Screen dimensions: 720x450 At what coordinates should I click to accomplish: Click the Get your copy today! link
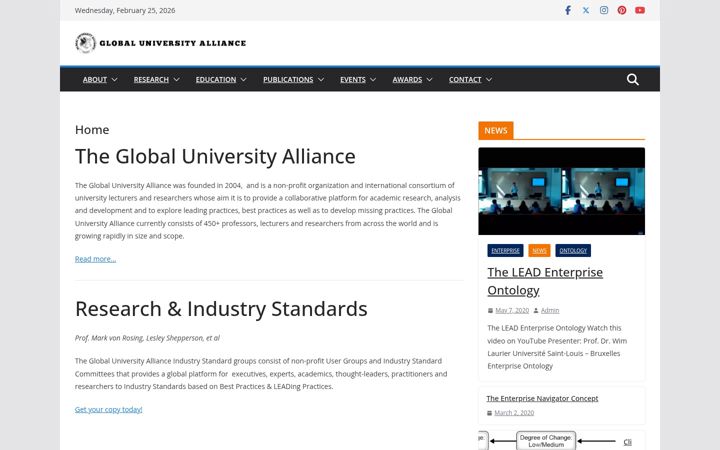pyautogui.click(x=108, y=410)
